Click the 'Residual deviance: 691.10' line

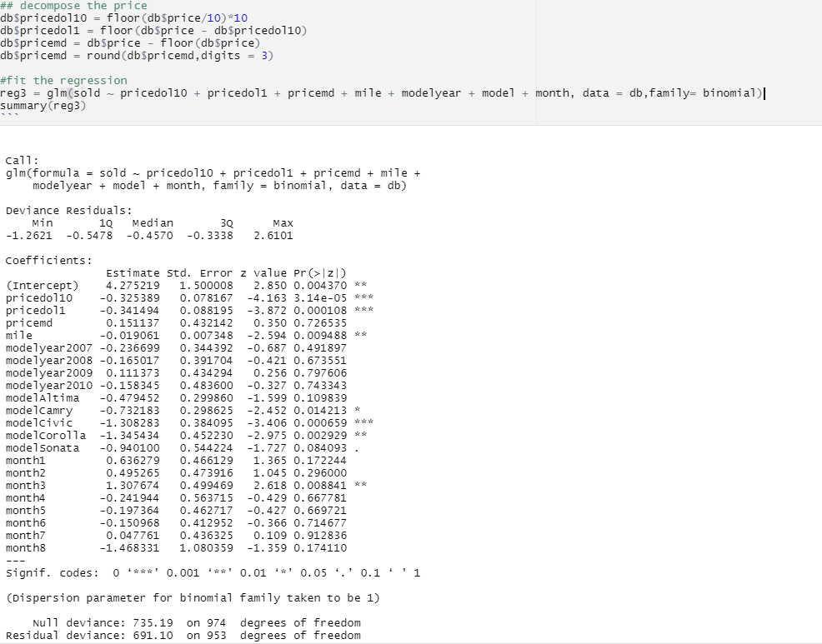(x=183, y=636)
